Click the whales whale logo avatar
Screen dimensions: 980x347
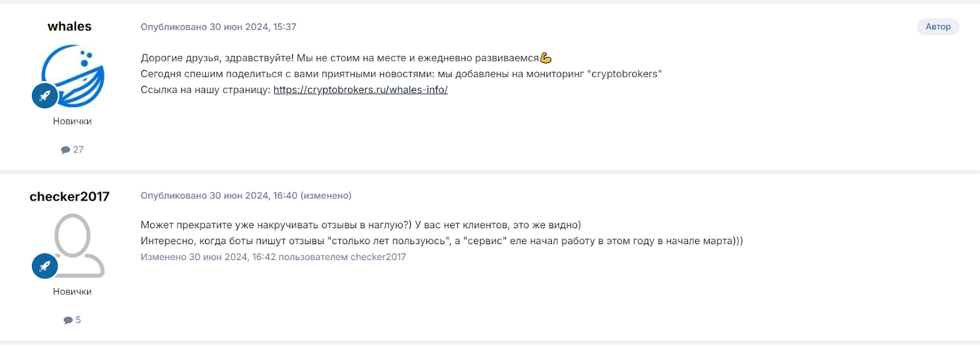[x=73, y=76]
